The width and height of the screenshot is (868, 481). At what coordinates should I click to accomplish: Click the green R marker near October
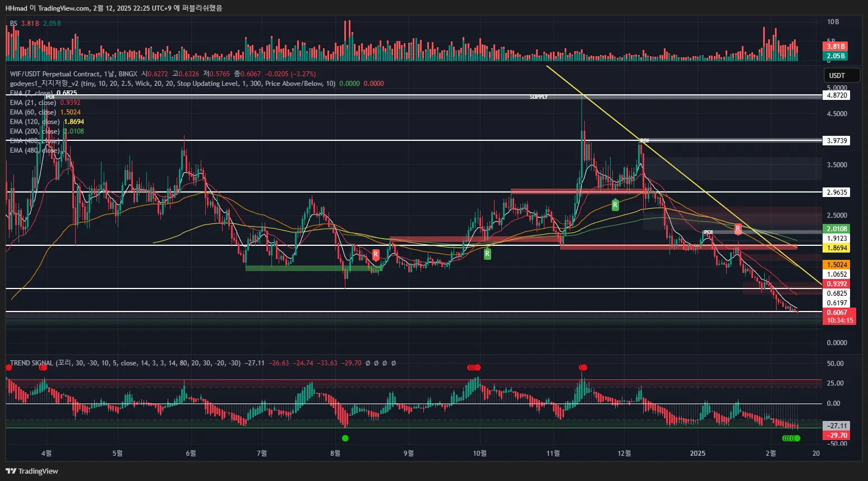(x=487, y=254)
